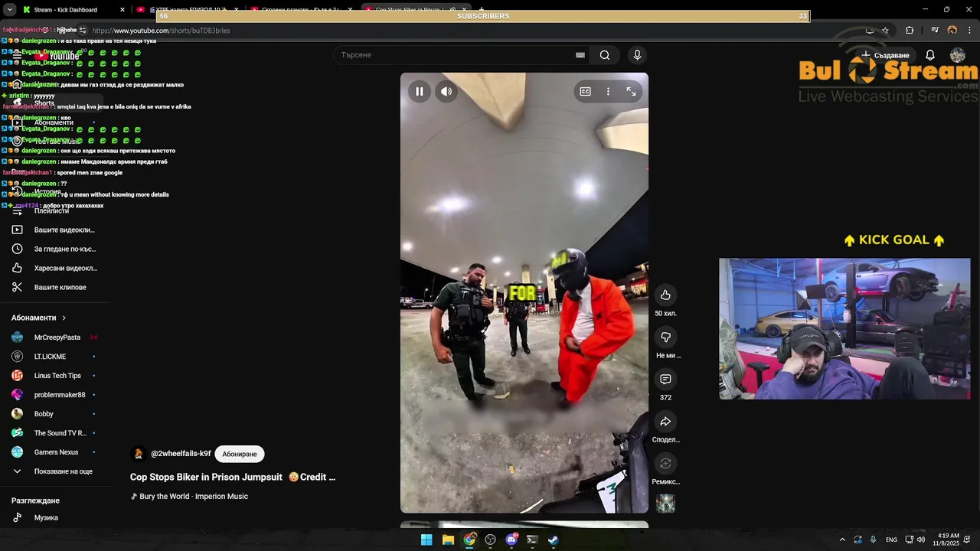This screenshot has height=551, width=980.
Task: Mute the Shorts video volume
Action: coord(446,92)
